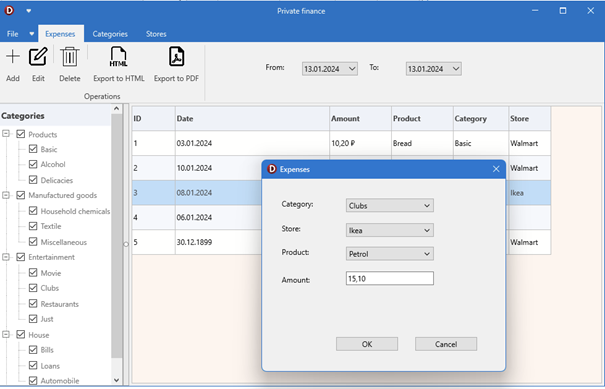The image size is (605, 389).
Task: Switch to the Expenses tab
Action: pos(60,34)
